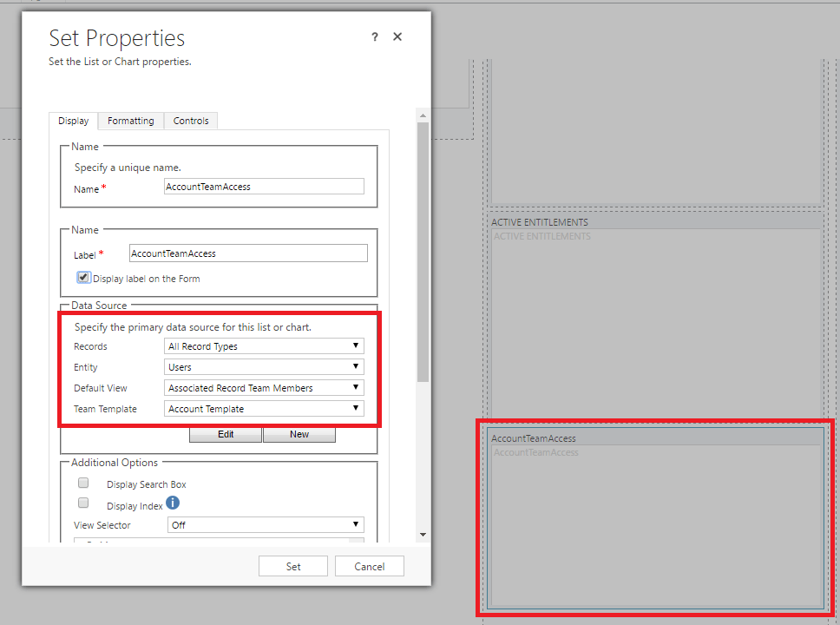Screen dimensions: 840x625
Task: Click the Edit view button
Action: [226, 434]
